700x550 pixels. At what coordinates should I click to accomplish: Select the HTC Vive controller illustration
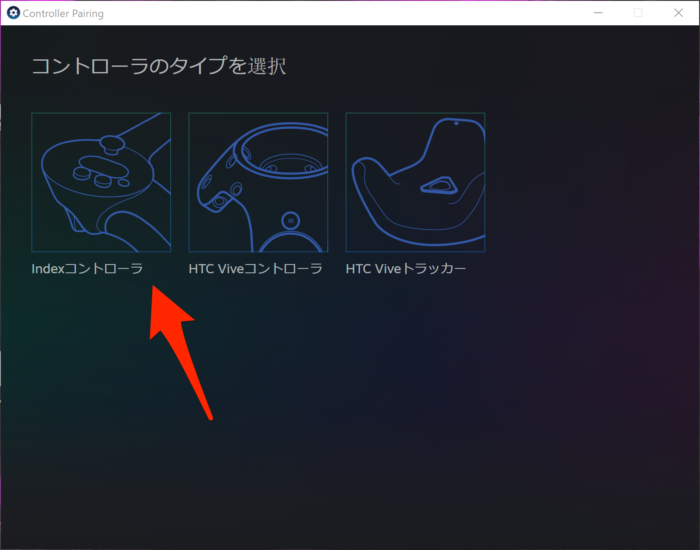(x=258, y=182)
